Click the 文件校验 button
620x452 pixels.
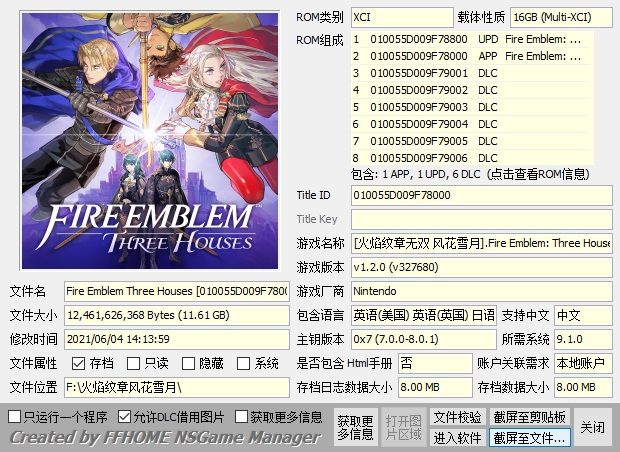[x=457, y=417]
